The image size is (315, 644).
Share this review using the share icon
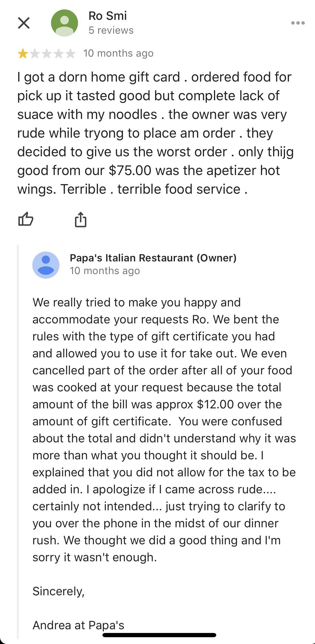(81, 219)
